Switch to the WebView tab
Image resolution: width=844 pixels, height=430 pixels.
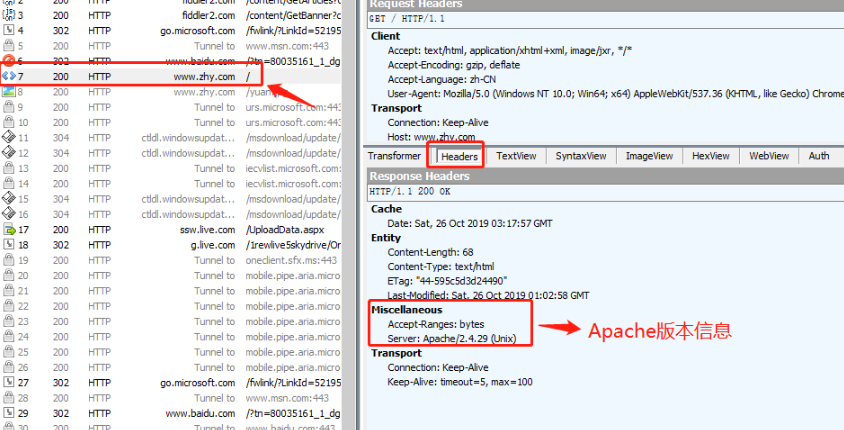tap(769, 156)
